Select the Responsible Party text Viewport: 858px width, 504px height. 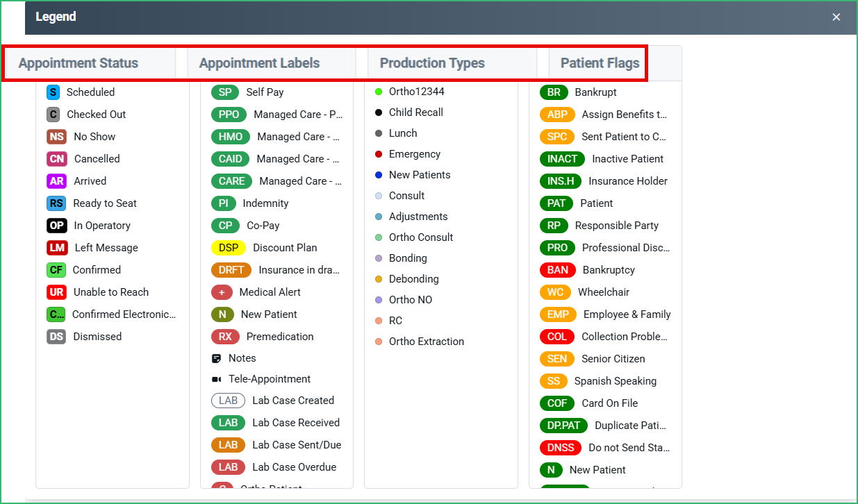[x=617, y=226]
